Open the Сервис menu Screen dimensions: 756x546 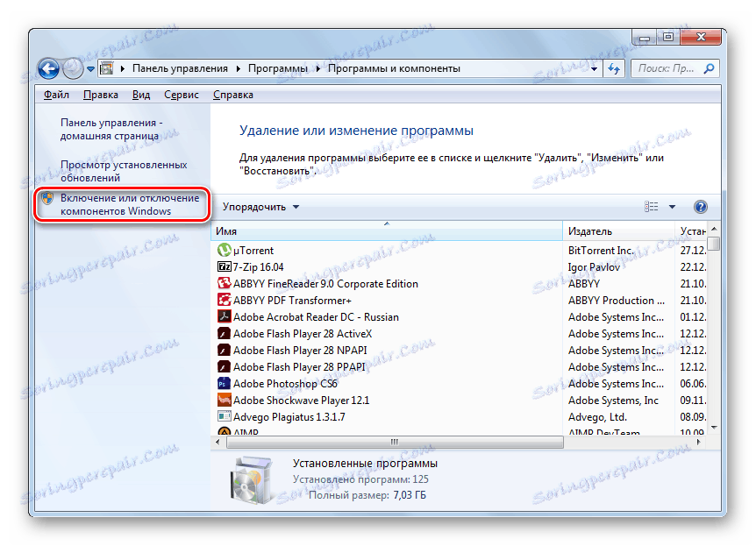tap(182, 95)
